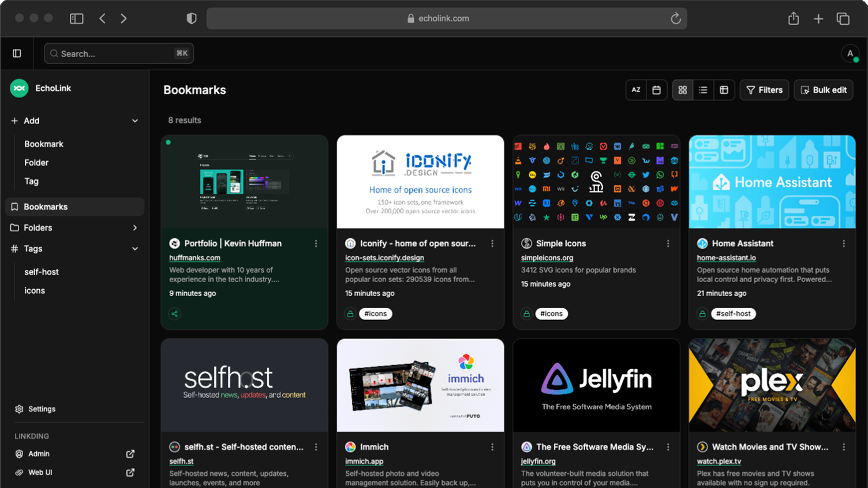Open Jellyfin card options menu

668,447
